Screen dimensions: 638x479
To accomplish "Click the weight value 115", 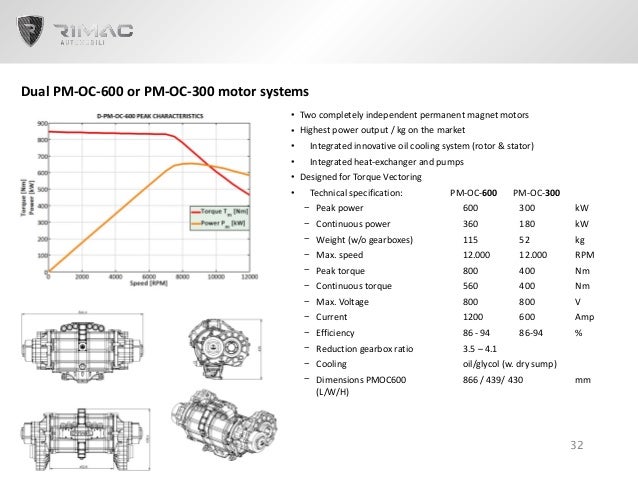I will click(x=470, y=240).
